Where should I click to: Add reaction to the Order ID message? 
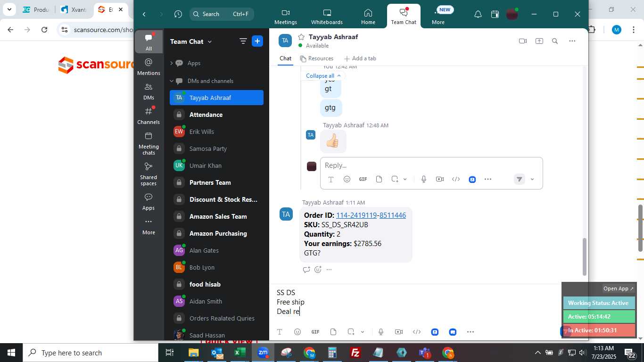pyautogui.click(x=318, y=270)
